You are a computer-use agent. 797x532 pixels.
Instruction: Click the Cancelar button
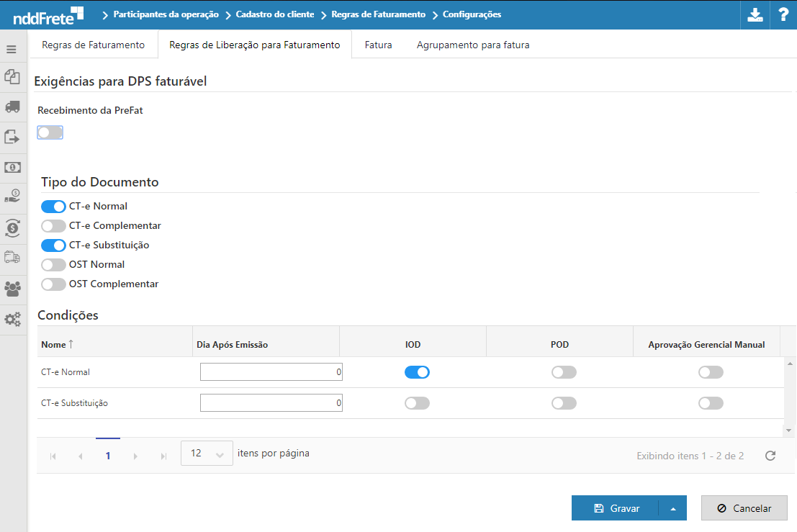[744, 508]
